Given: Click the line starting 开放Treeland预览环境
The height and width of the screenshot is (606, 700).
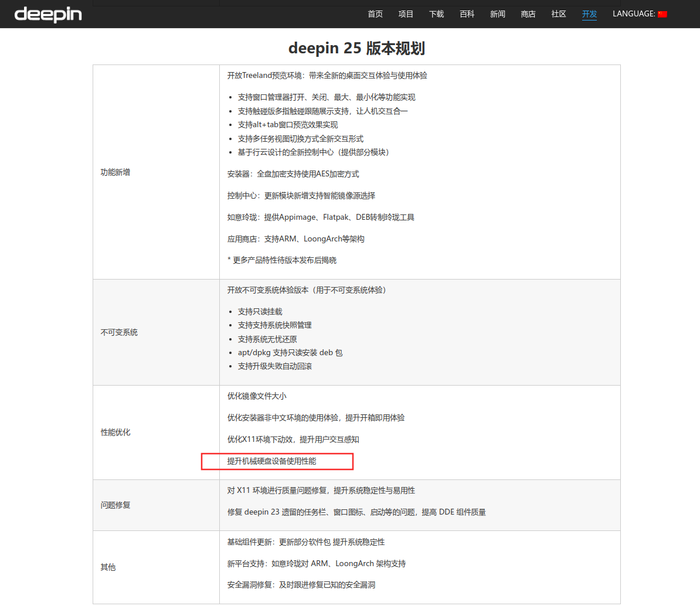Looking at the screenshot, I should (x=327, y=76).
